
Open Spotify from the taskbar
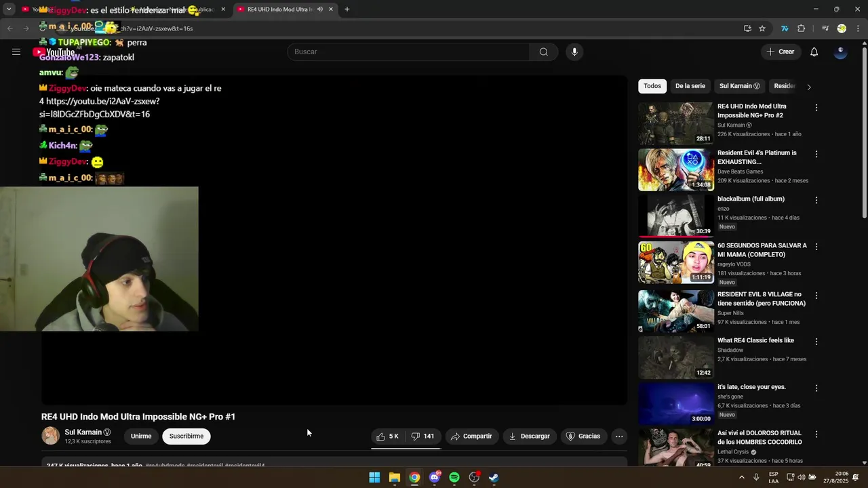[x=454, y=478]
